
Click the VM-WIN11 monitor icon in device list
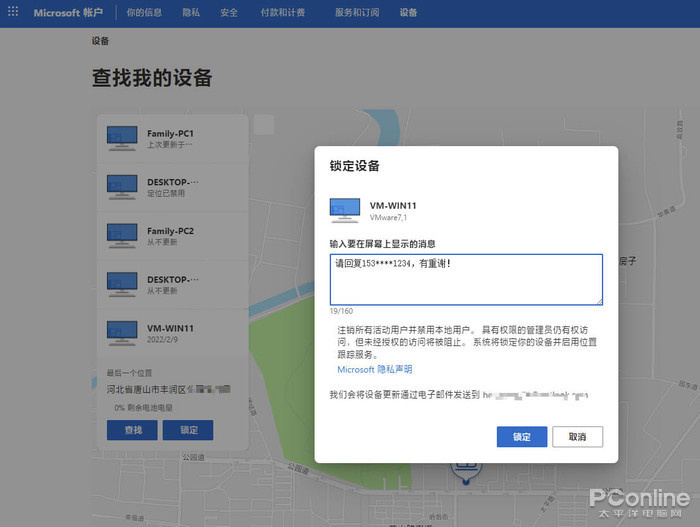(x=122, y=333)
